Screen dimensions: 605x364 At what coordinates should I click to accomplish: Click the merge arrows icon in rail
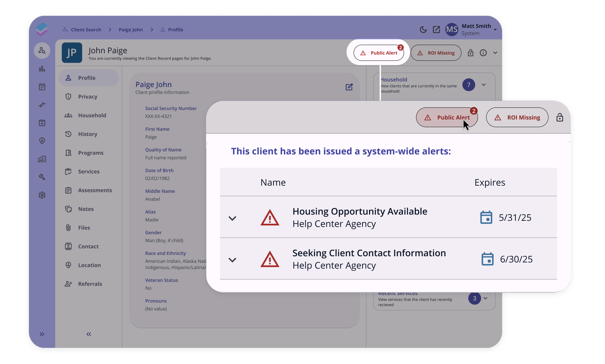pos(42,105)
